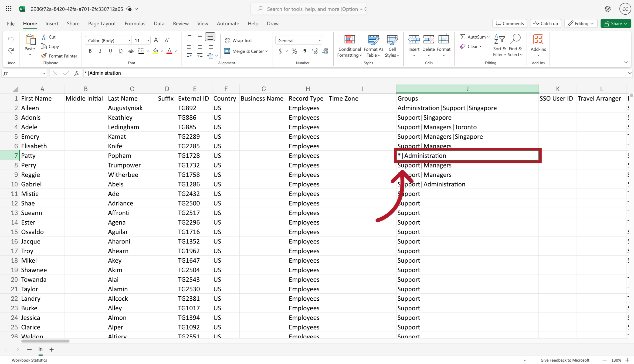Screen dimensions: 634x364
Task: Toggle bold formatting
Action: 90,51
